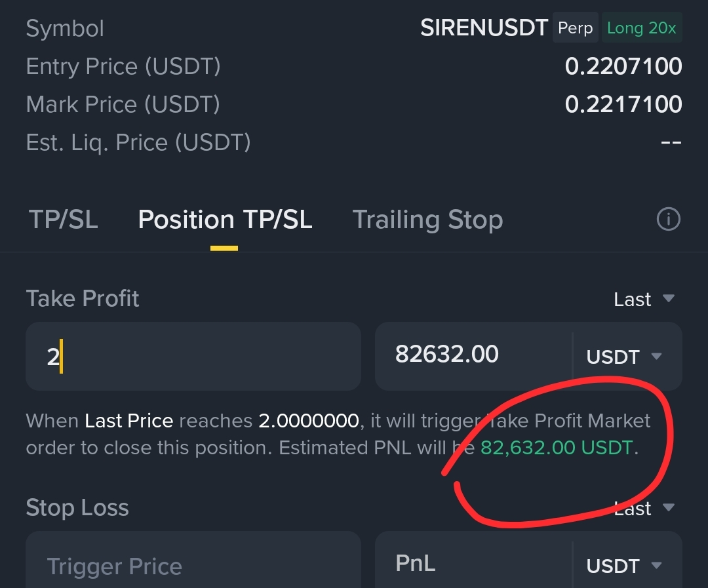Screen dimensions: 708x588
Task: Tap the Mark Price value 0.2217100
Action: (623, 104)
